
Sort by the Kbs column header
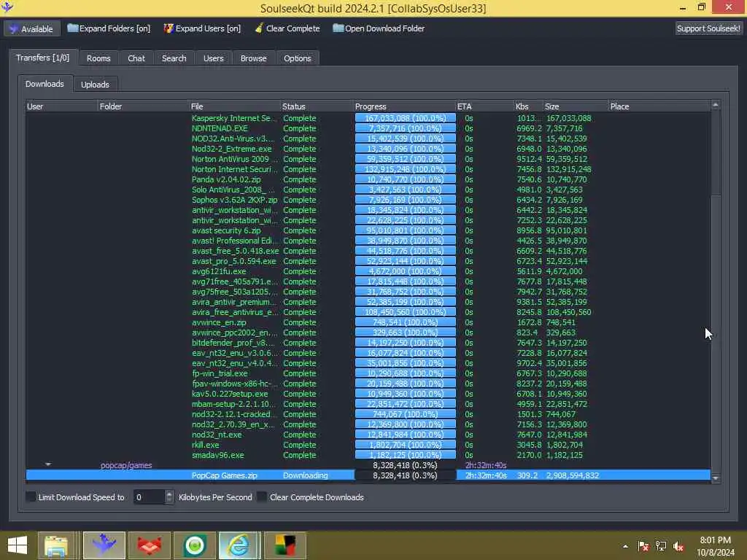(x=528, y=106)
